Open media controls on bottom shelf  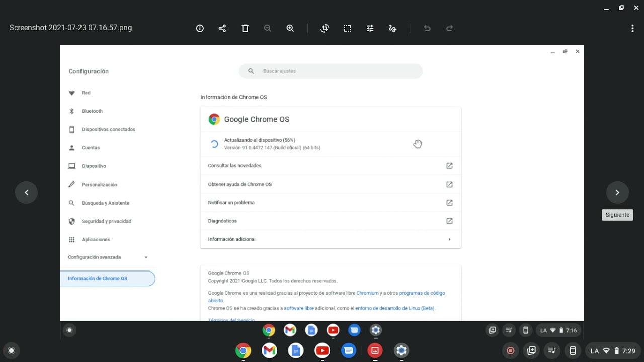[x=551, y=351]
